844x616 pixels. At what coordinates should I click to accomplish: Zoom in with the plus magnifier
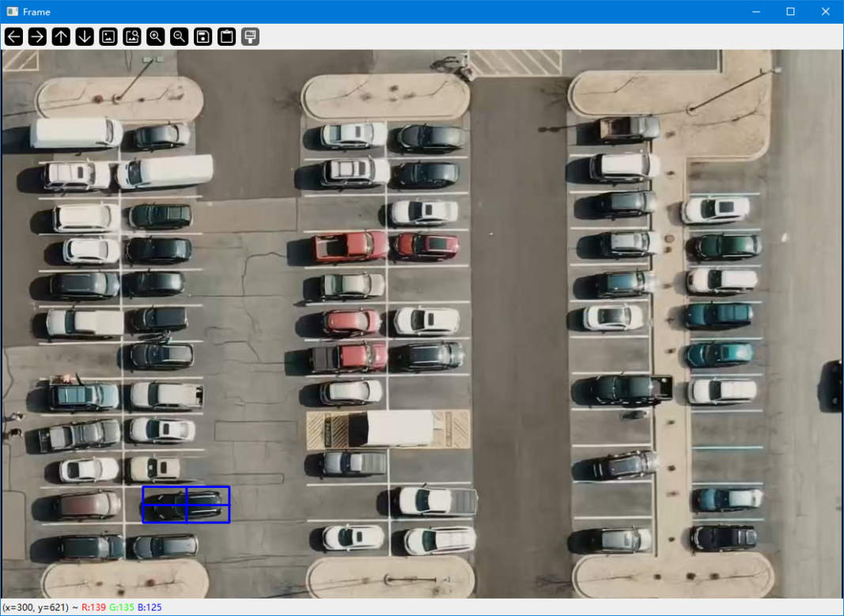point(156,36)
